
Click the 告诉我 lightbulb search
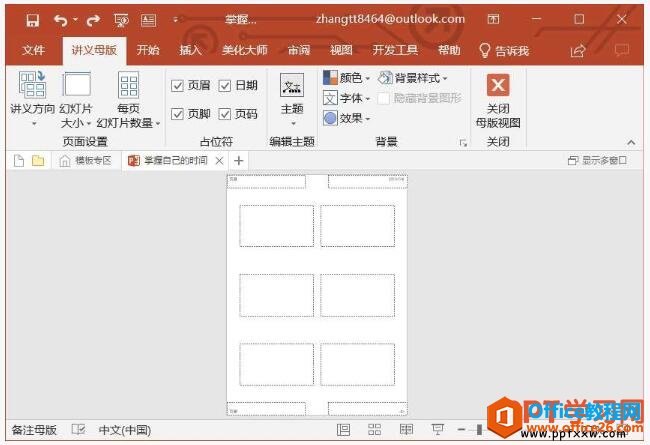(504, 51)
